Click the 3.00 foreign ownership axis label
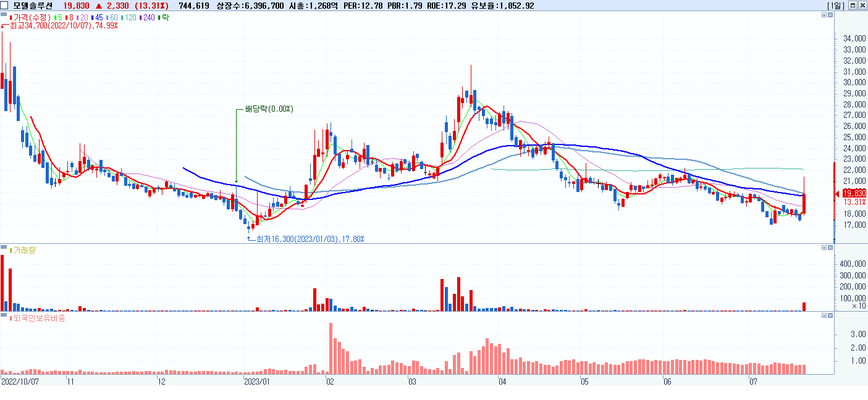The image size is (868, 400). 857,334
